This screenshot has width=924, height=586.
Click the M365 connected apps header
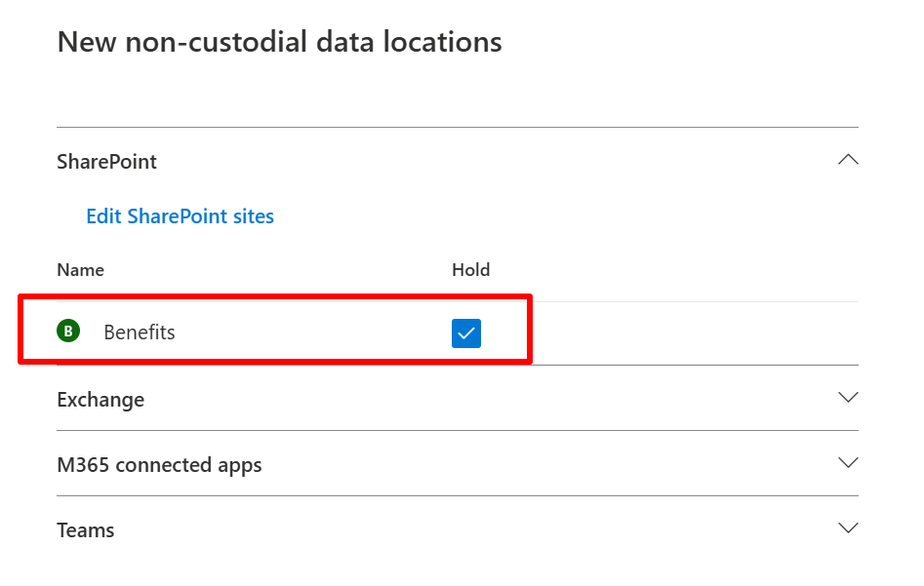click(x=160, y=465)
